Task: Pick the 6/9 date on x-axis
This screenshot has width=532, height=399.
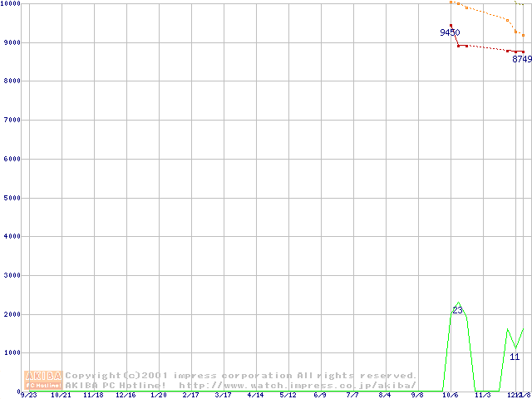Action: (320, 396)
